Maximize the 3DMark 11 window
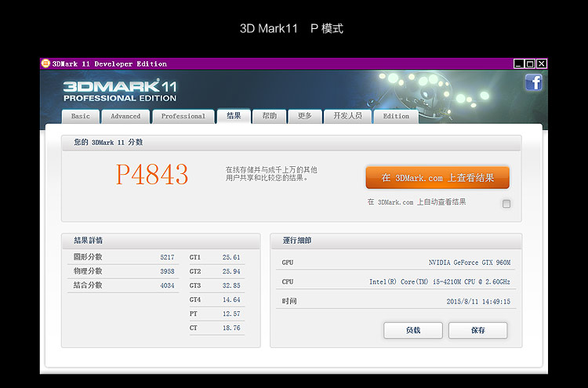This screenshot has width=588, height=388. (530, 63)
